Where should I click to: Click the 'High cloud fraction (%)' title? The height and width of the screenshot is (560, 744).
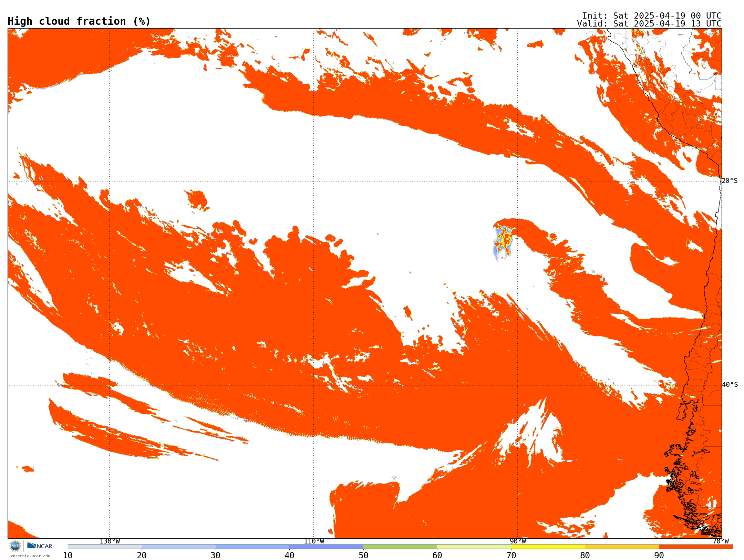[x=79, y=21]
